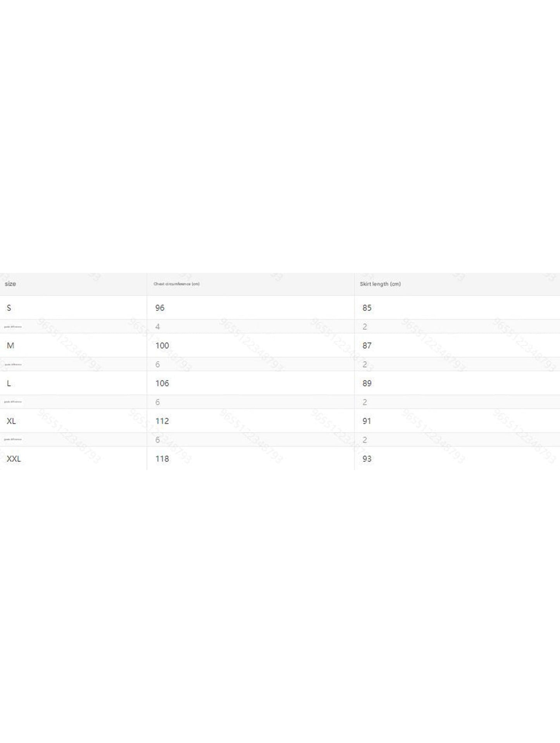Viewport: 560px width, 743px height.
Task: Click grade difference label below size S
Action: 13,327
